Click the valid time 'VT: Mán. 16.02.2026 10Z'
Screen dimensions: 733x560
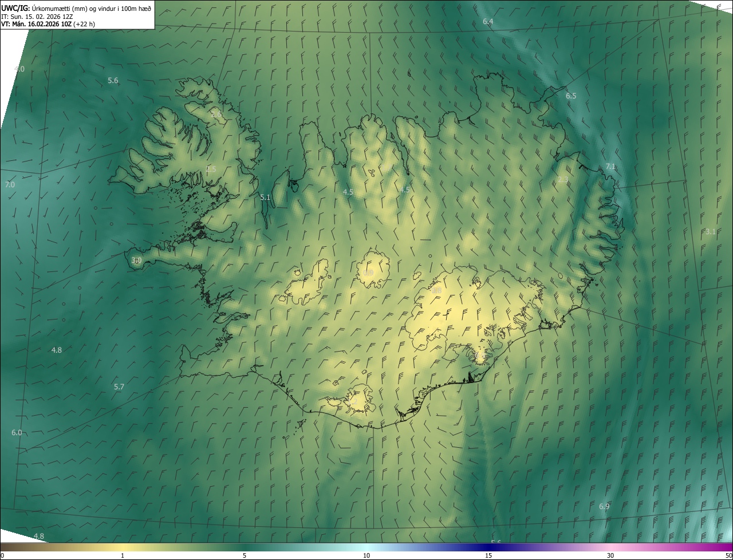coord(36,24)
